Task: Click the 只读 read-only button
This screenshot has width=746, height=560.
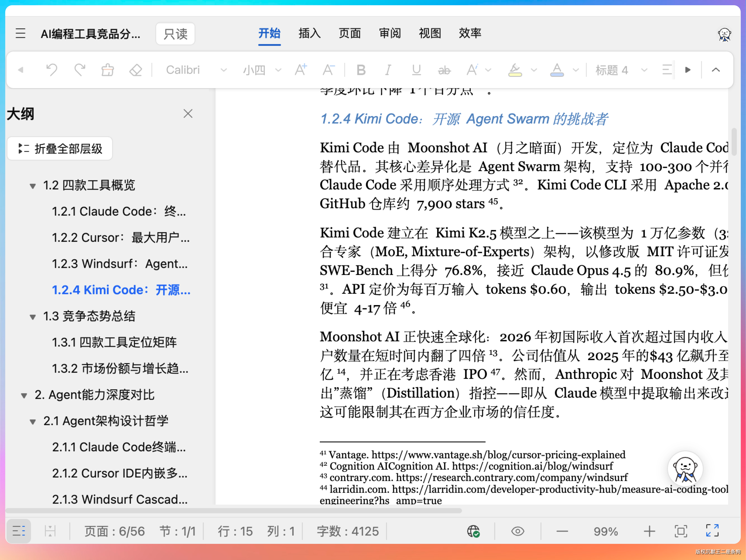Action: (x=175, y=34)
